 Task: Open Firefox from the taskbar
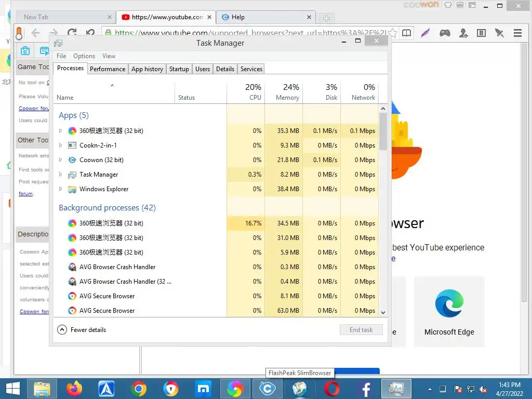(x=74, y=389)
